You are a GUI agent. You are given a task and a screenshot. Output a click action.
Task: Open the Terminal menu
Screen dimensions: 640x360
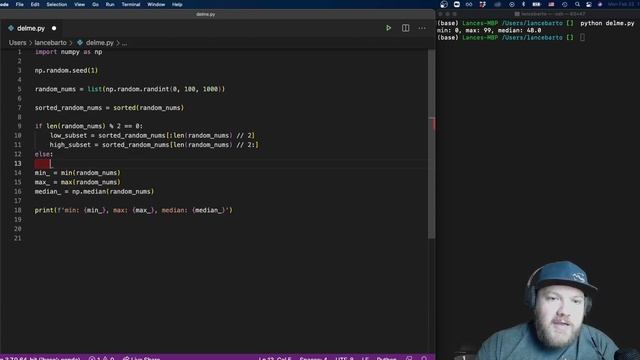tap(131, 4)
